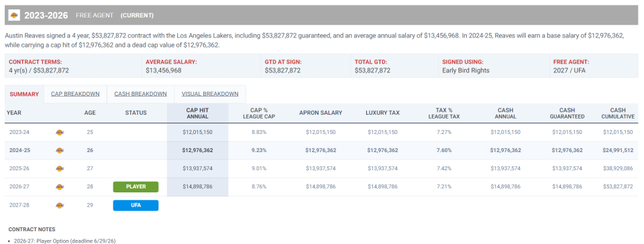
Task: Click the Lakers logo in the contract header
Action: (x=14, y=15)
